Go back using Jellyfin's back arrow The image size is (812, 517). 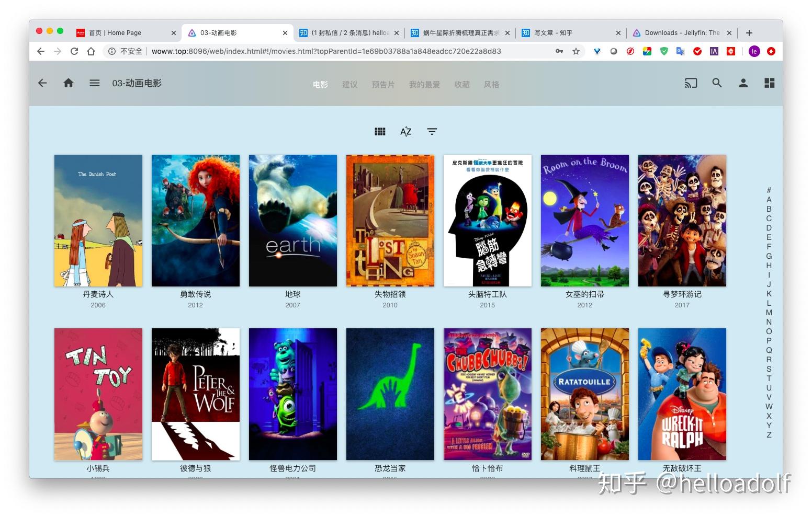coord(42,83)
